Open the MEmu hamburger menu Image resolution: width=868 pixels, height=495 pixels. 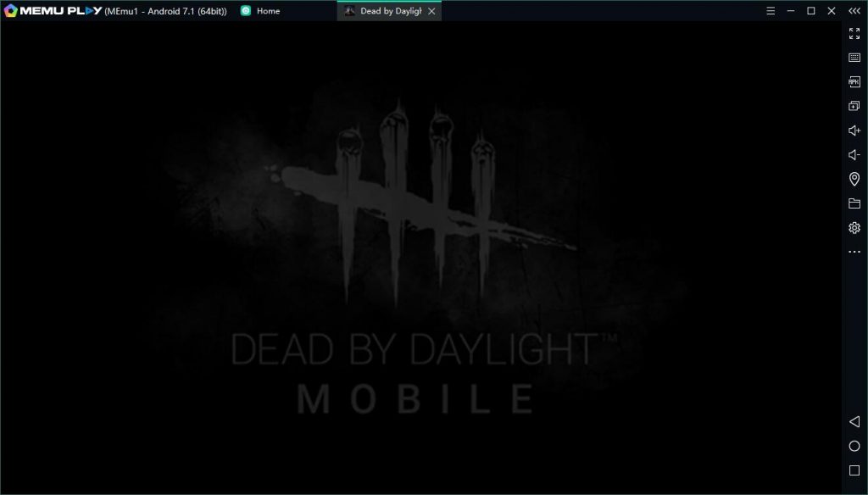(771, 10)
